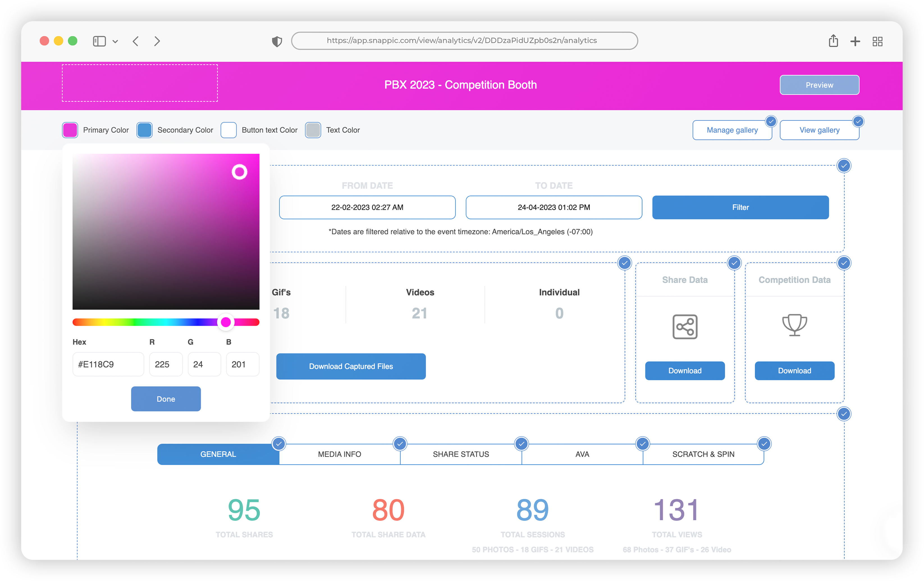Click the Download Captured Files button
The width and height of the screenshot is (924, 581).
pyautogui.click(x=351, y=366)
